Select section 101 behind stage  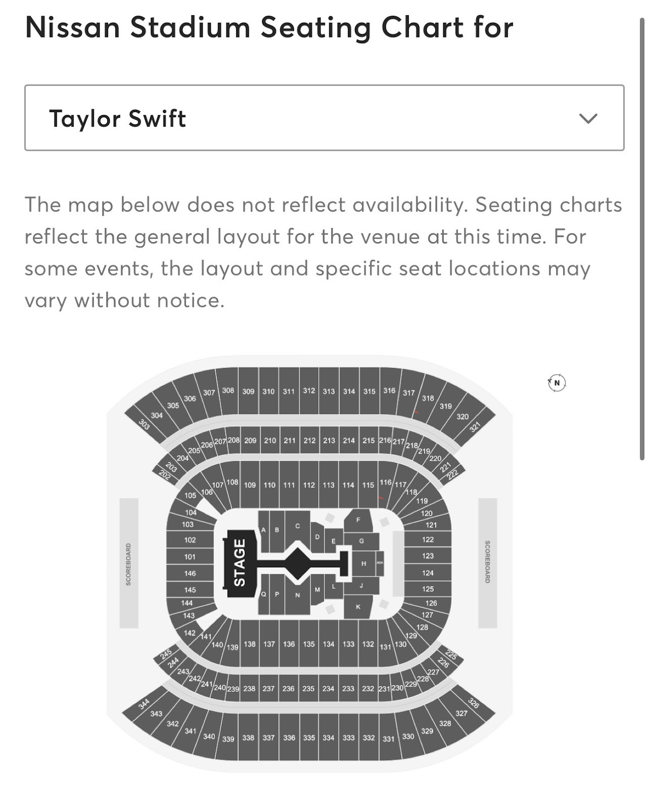(189, 557)
